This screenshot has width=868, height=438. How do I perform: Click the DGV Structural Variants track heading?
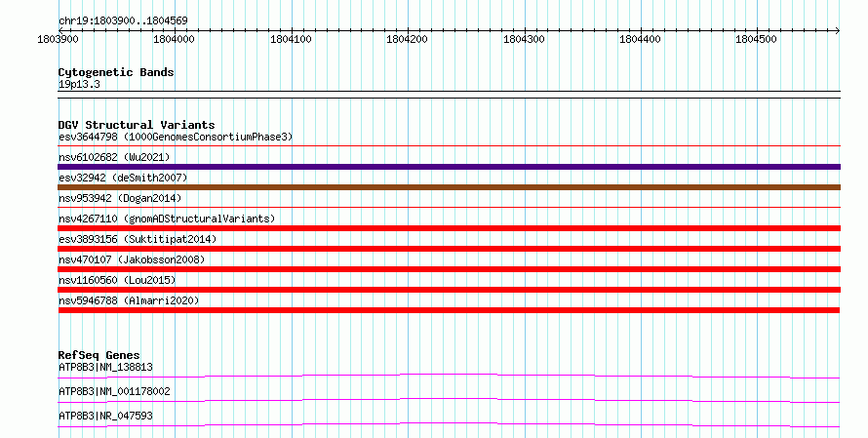point(137,125)
